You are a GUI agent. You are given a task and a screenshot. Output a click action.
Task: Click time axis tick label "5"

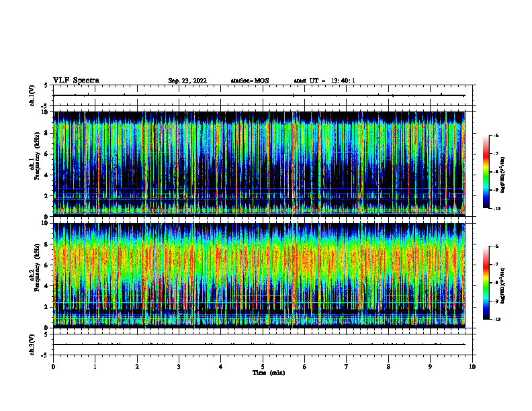(x=263, y=367)
